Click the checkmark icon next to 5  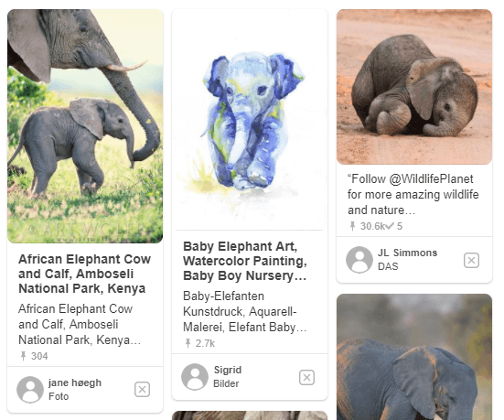390,226
